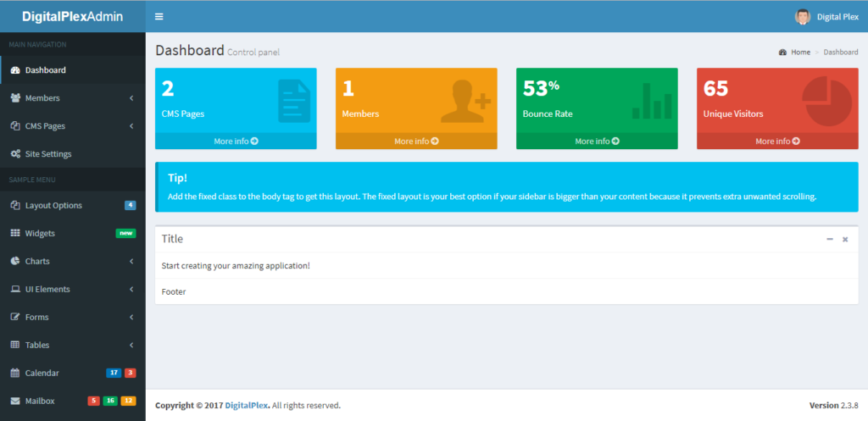
Task: Click the green new badge on Widgets
Action: tap(125, 233)
